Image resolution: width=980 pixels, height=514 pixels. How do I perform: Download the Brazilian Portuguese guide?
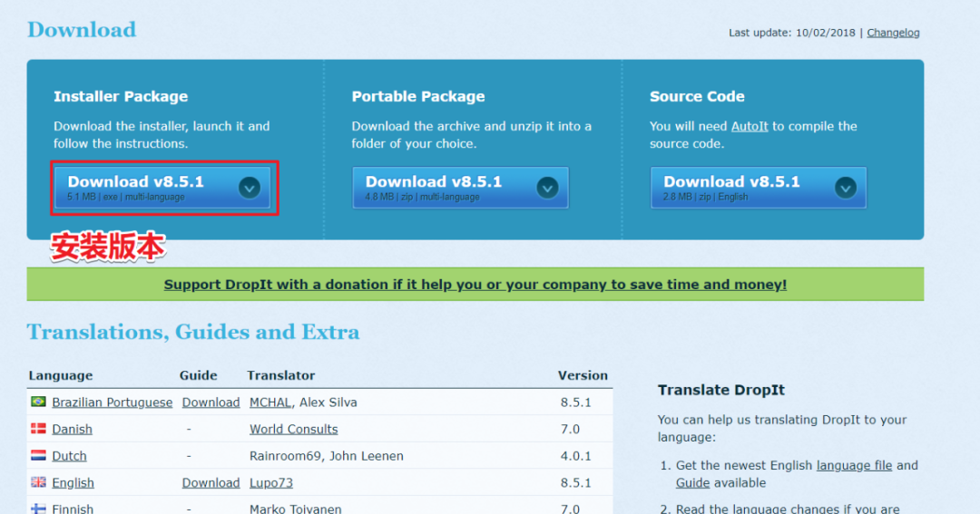click(211, 402)
